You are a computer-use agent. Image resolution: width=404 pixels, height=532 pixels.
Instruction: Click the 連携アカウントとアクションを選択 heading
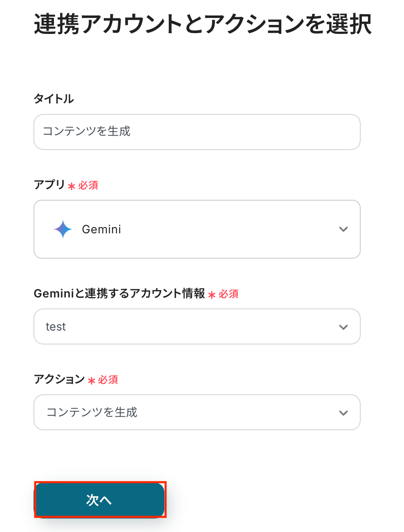point(203,24)
